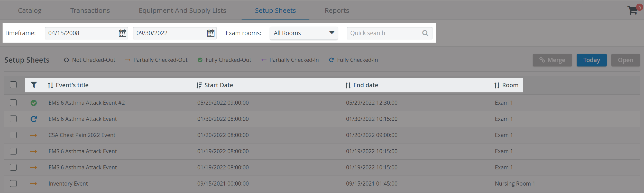This screenshot has height=193, width=644.
Task: Click the Today button
Action: pos(592,60)
